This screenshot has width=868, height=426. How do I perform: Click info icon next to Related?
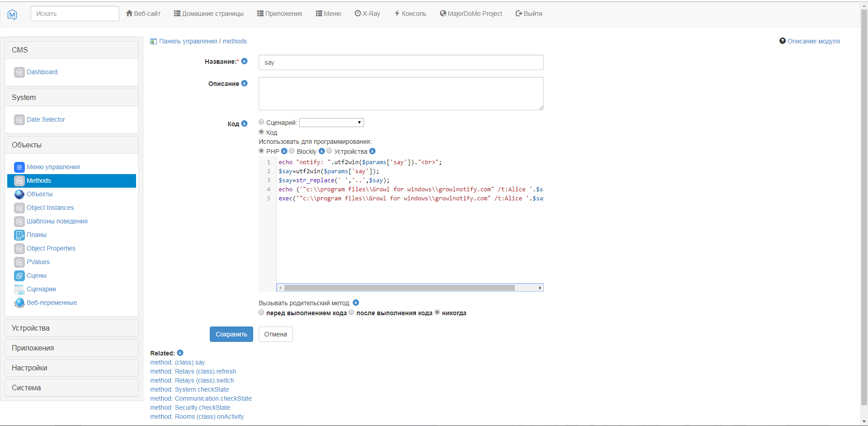coord(180,353)
